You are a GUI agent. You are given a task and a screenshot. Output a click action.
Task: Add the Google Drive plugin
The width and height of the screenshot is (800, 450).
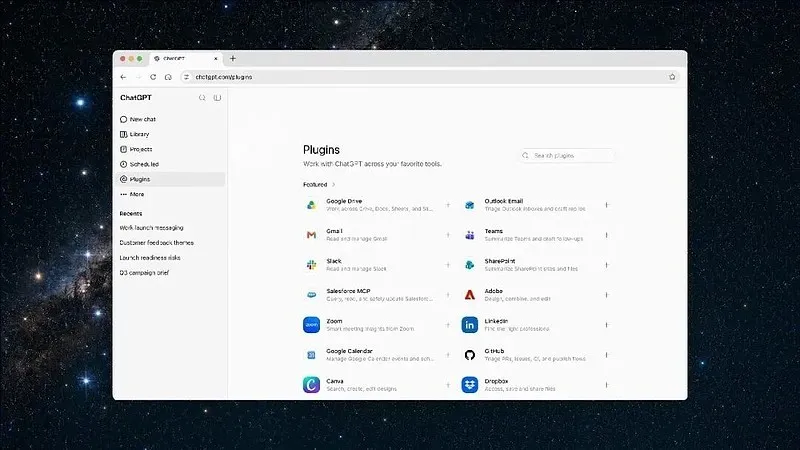(448, 205)
